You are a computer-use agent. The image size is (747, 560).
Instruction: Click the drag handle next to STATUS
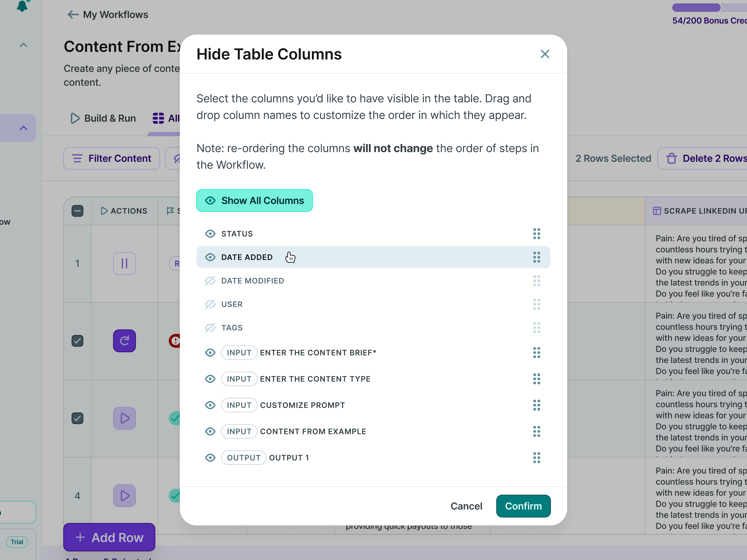tap(537, 234)
